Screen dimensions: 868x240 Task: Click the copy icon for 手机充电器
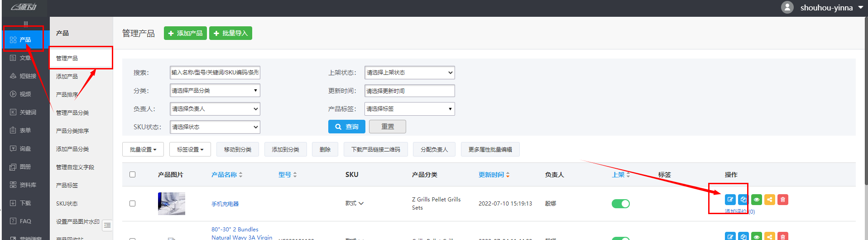click(x=743, y=200)
